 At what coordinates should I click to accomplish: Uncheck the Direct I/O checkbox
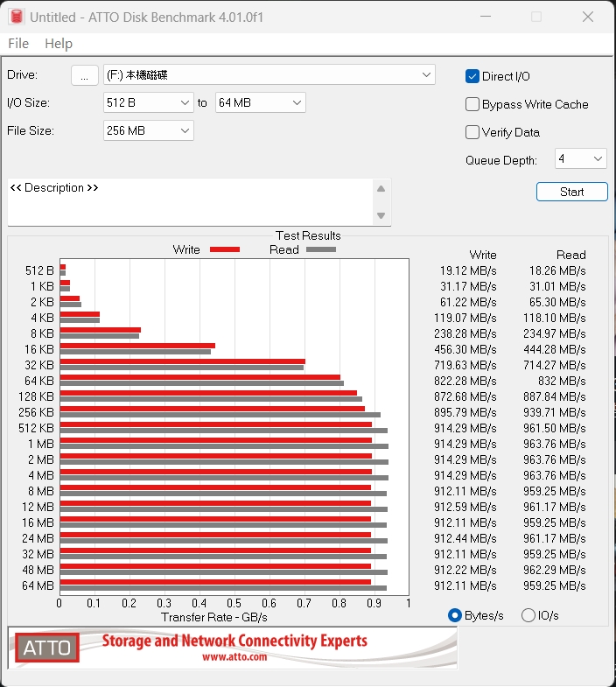click(473, 76)
